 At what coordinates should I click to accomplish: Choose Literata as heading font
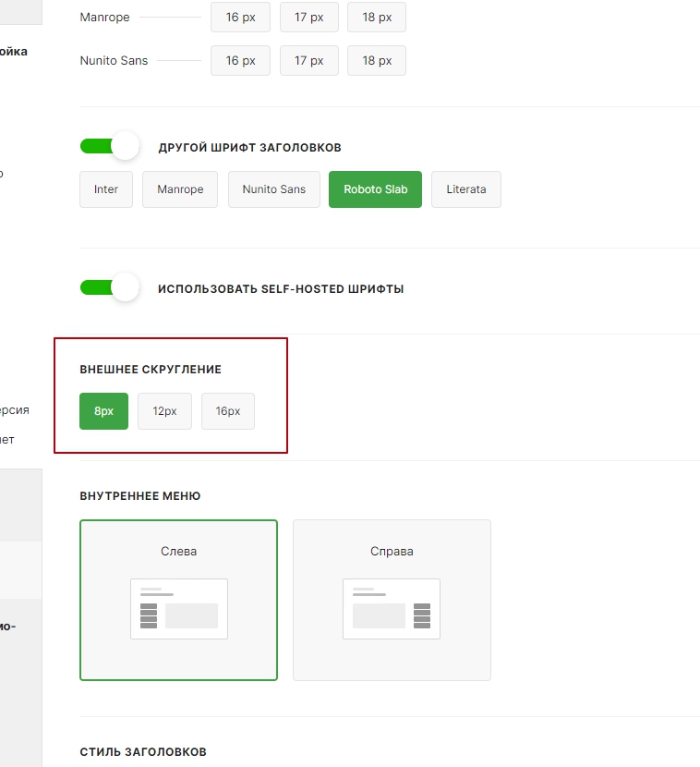click(x=466, y=189)
